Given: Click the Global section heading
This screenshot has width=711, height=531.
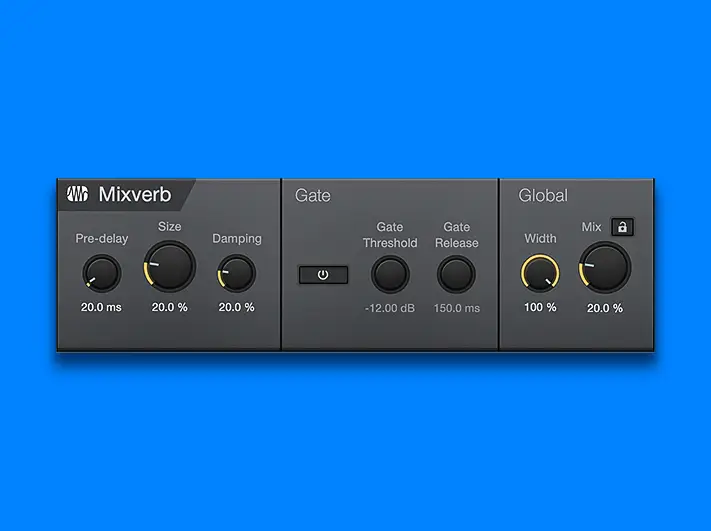Looking at the screenshot, I should [543, 195].
